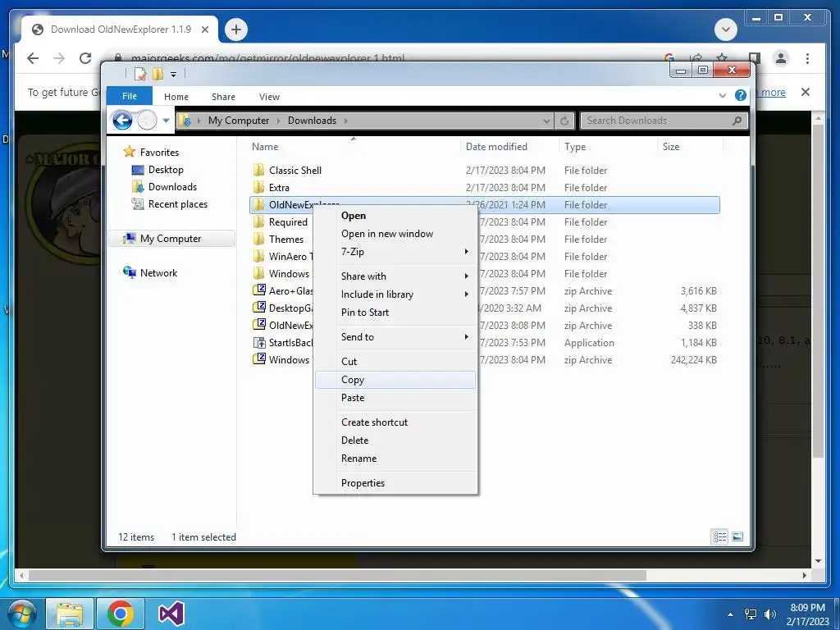Open the quick access toolbar customize dropdown

(x=174, y=75)
